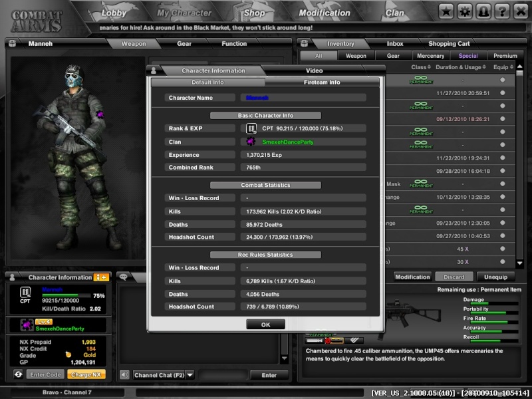Click the inventory list scroll-up arrow

click(519, 66)
